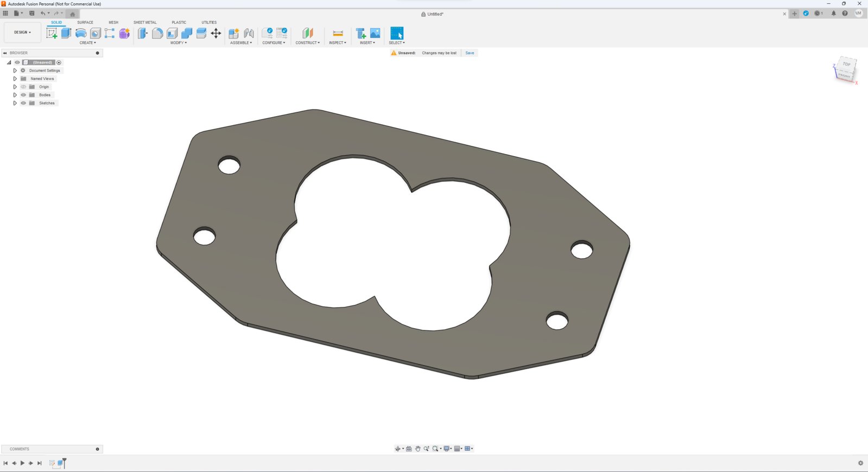Hide the Sketches folder
Screen dimensions: 868x472
pyautogui.click(x=23, y=103)
